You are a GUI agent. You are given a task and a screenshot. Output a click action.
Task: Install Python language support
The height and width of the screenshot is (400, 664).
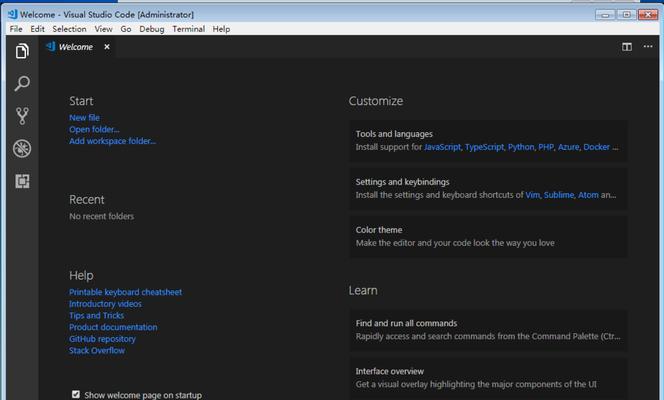[x=521, y=147]
